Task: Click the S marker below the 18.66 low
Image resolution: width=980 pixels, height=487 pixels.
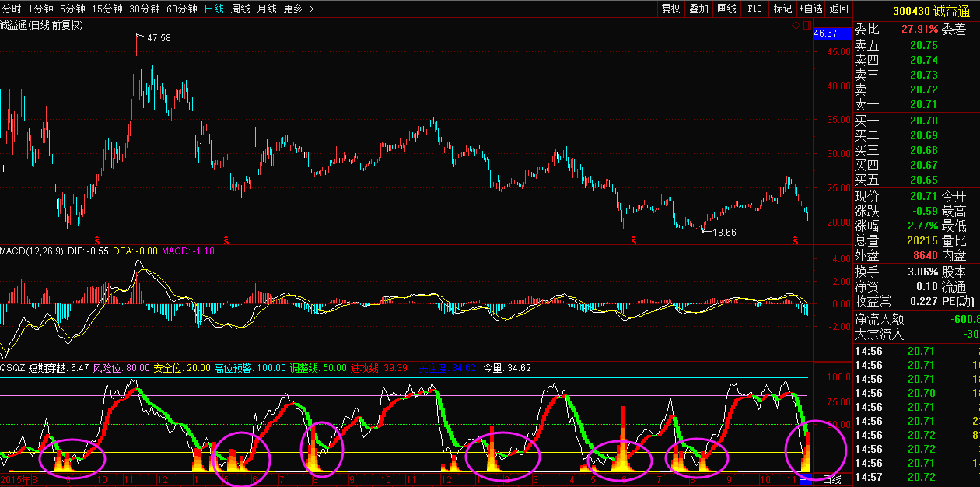Action: (633, 240)
